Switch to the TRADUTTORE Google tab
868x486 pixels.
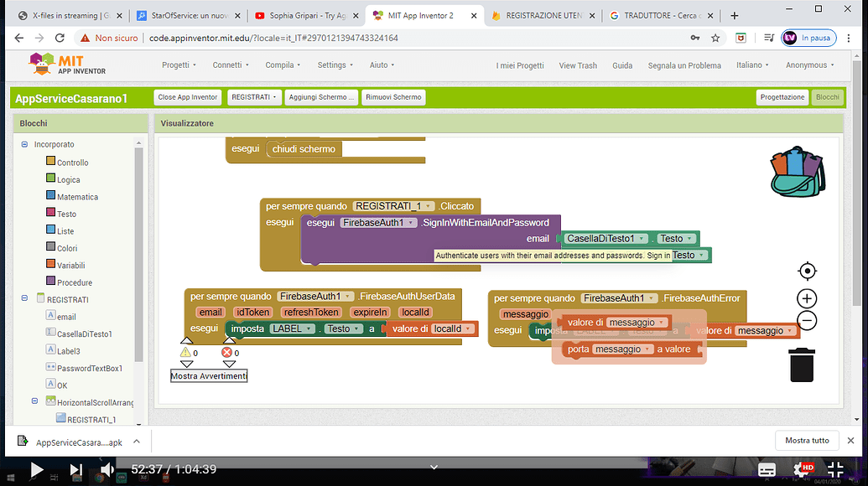click(662, 15)
